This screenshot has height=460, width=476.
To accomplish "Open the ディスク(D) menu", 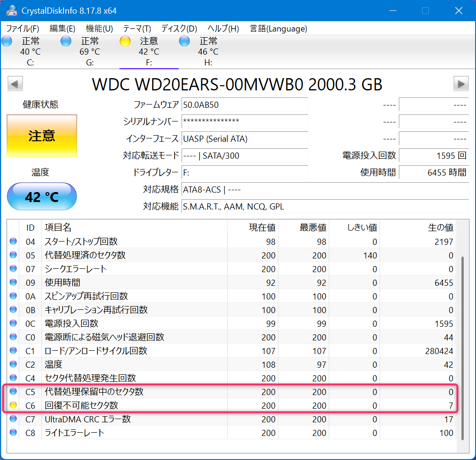I will 179,29.
